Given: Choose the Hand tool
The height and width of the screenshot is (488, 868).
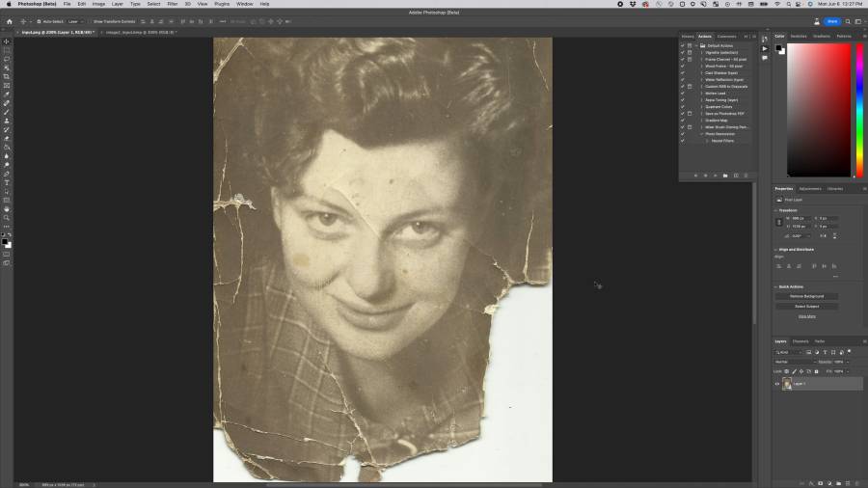Looking at the screenshot, I should click(7, 208).
